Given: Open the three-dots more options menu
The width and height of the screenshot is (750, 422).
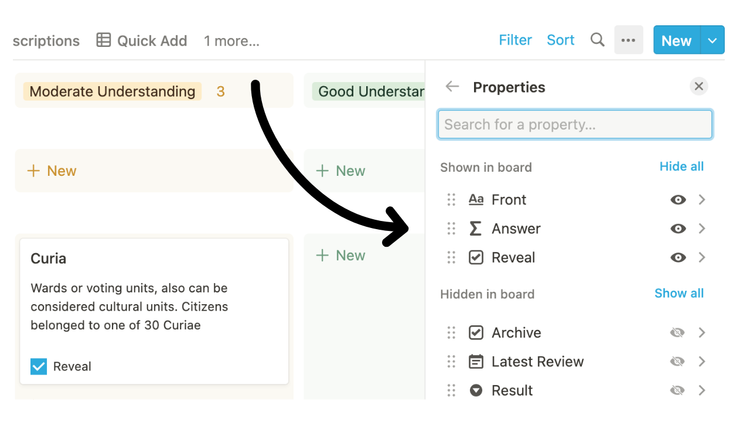Looking at the screenshot, I should point(628,40).
